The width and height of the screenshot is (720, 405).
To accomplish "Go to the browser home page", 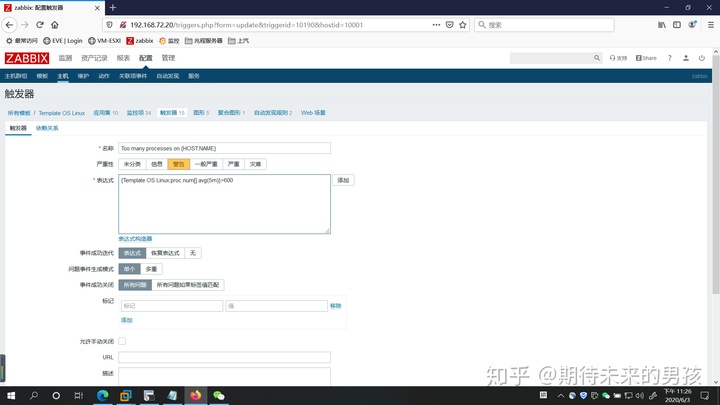I will point(55,25).
